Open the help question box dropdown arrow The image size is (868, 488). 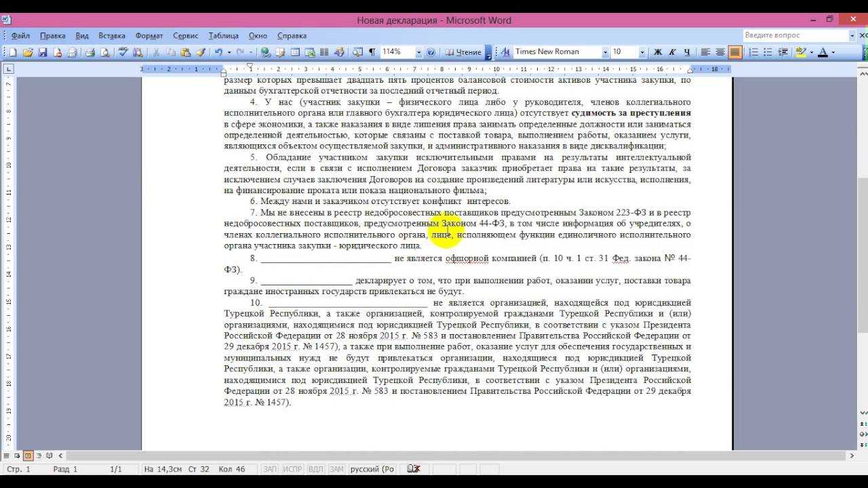pos(852,35)
